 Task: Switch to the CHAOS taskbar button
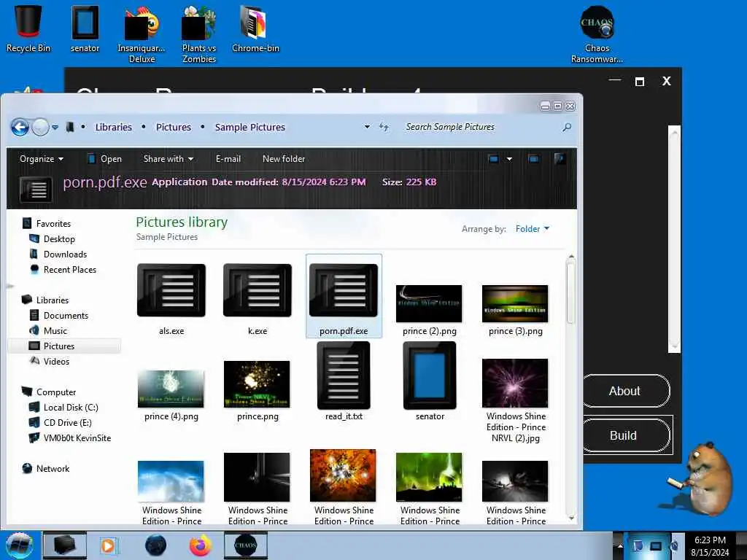point(246,545)
